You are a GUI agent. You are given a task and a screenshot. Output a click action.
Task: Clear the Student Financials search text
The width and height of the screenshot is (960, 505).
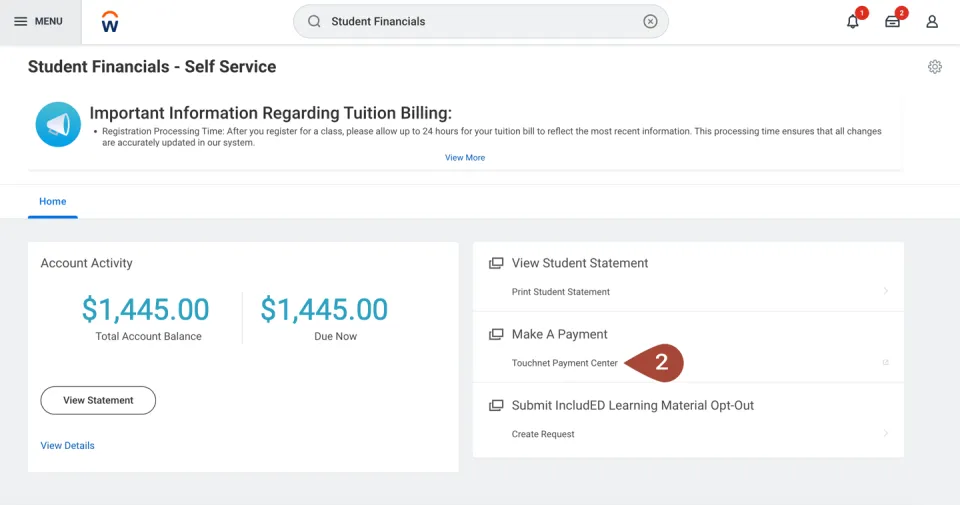(650, 21)
